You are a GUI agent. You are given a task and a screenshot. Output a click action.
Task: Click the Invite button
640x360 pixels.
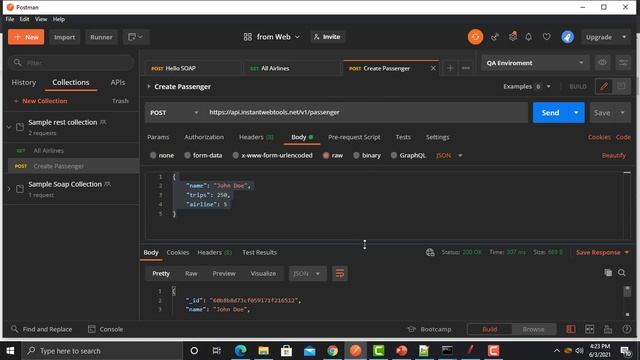[327, 37]
